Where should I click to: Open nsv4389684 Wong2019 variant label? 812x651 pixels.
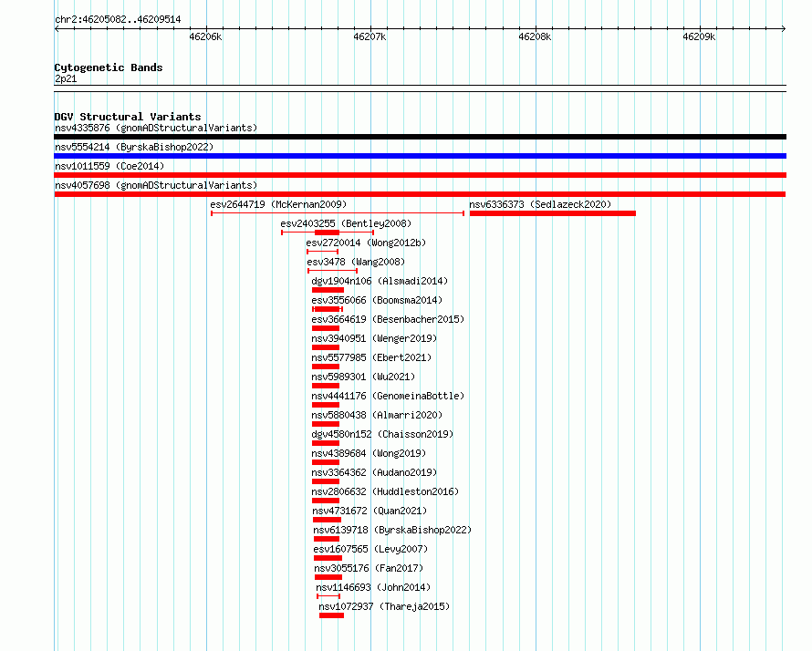click(x=369, y=453)
